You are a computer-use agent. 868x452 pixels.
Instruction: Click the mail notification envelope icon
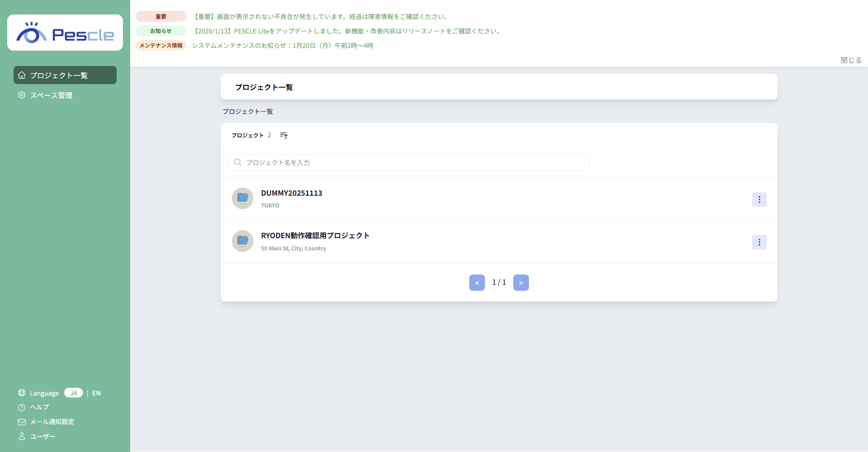[x=22, y=422]
